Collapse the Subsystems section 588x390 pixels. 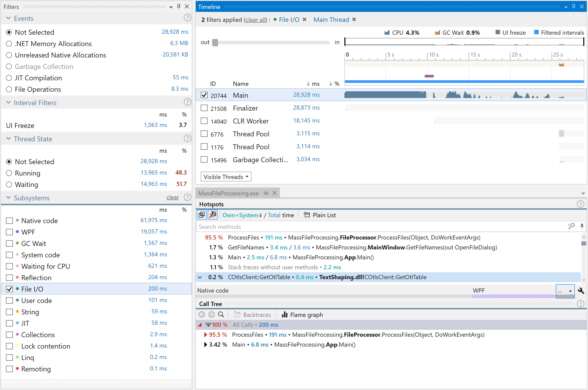pyautogui.click(x=8, y=198)
